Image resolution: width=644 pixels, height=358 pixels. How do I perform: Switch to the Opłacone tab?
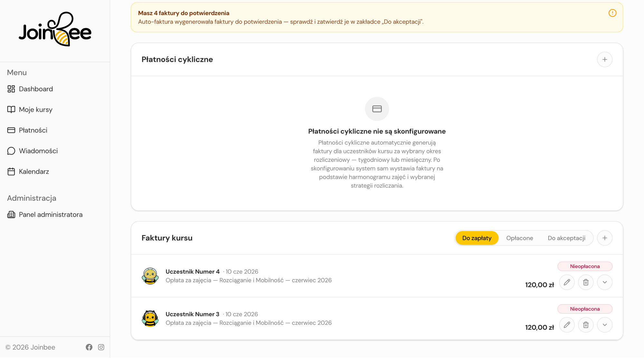tap(520, 238)
